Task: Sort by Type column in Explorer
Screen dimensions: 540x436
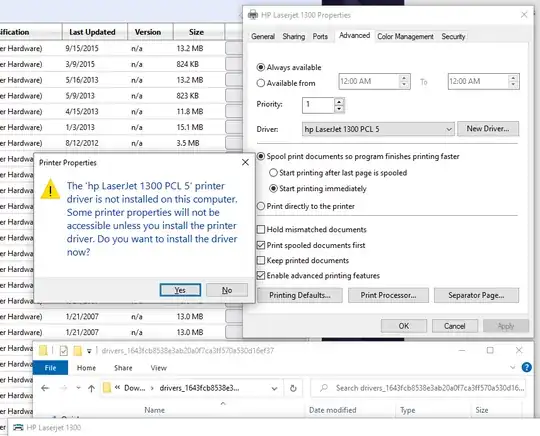Action: click(x=407, y=410)
